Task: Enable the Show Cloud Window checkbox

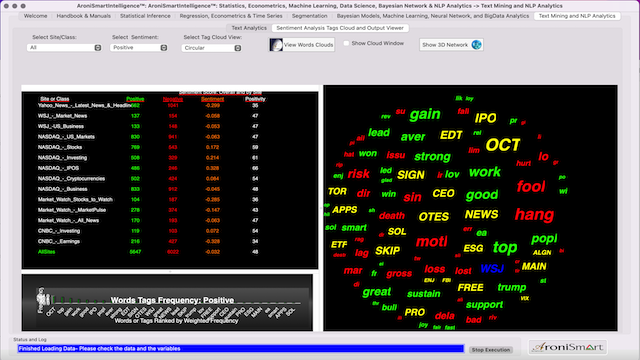Action: tap(346, 43)
